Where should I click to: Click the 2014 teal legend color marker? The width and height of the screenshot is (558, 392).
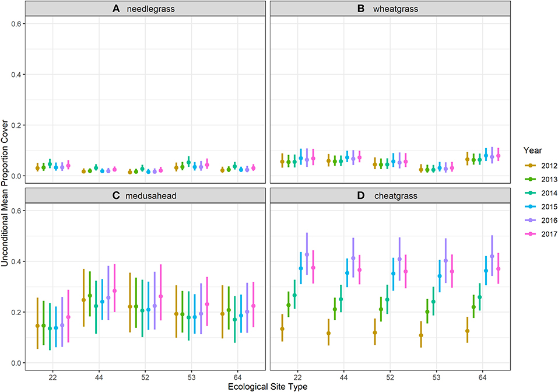pos(530,193)
